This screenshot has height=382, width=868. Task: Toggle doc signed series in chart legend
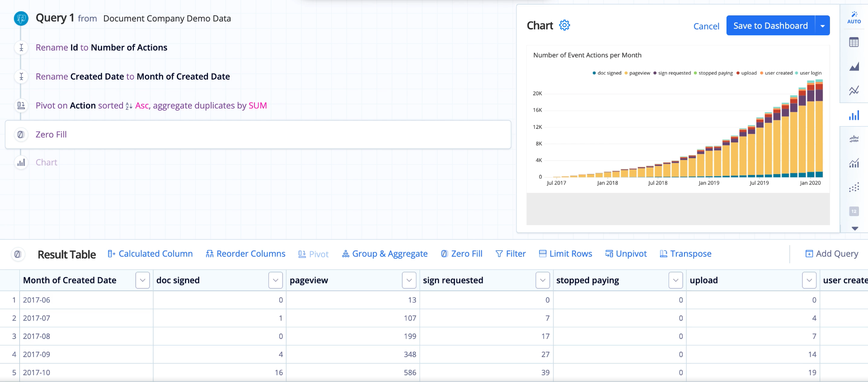point(607,73)
